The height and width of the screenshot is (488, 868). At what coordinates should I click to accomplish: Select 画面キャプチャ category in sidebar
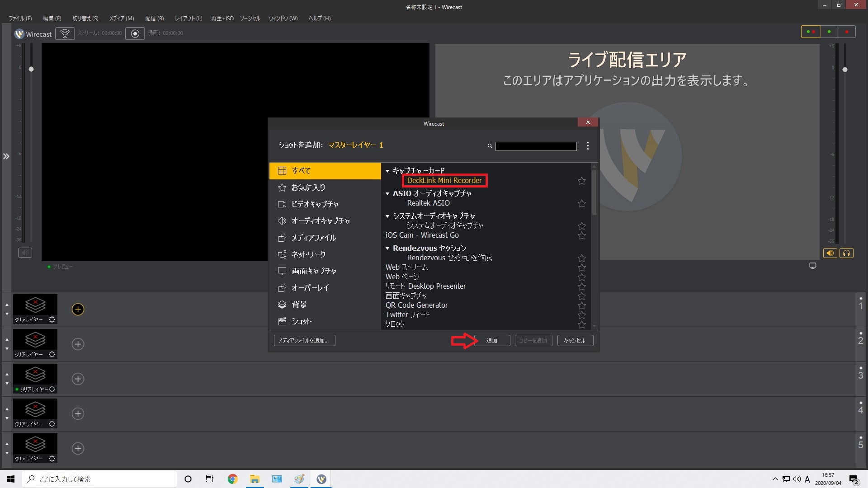click(325, 271)
